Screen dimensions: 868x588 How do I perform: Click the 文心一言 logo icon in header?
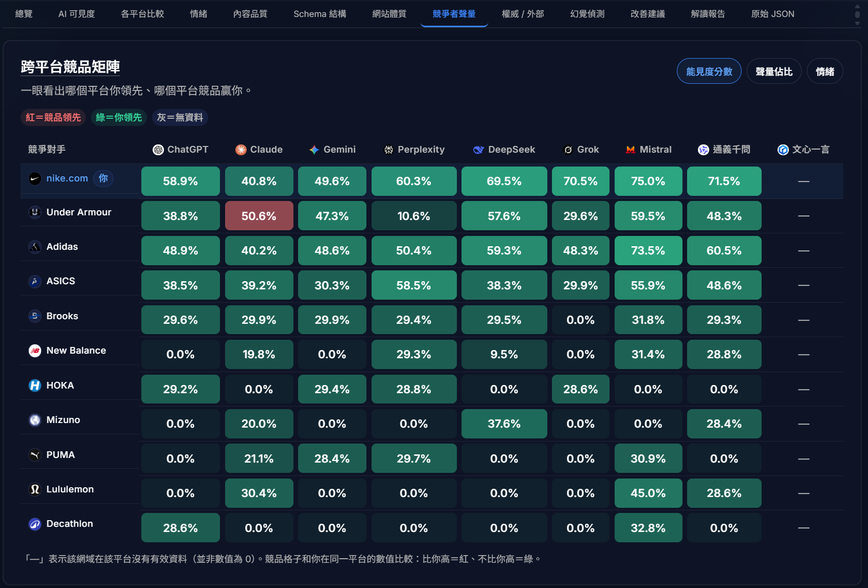tap(783, 150)
